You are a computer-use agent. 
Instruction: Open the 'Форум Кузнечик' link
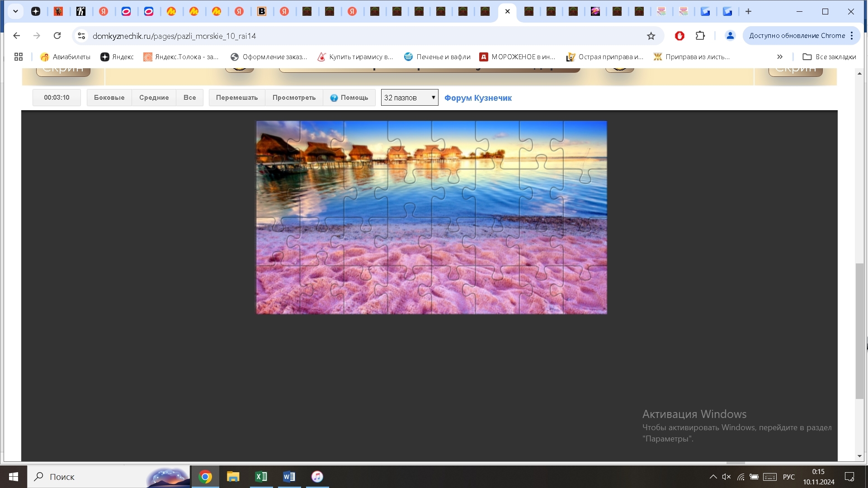pos(478,98)
